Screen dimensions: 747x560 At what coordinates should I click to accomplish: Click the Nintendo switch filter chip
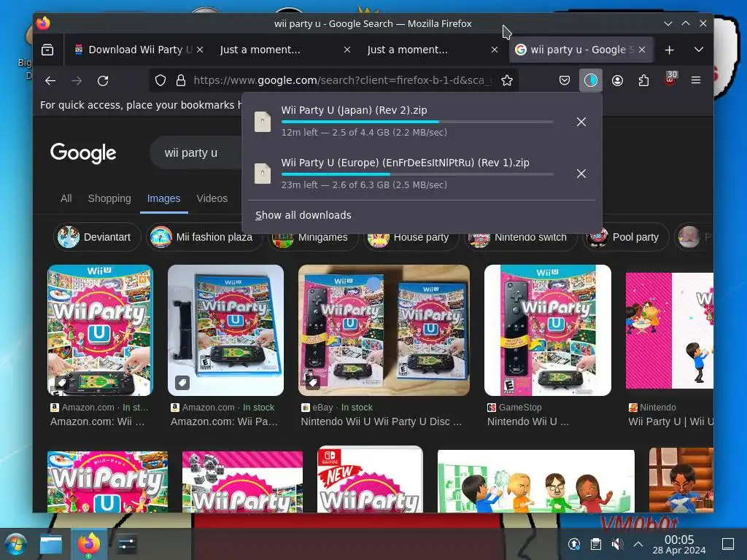521,241
